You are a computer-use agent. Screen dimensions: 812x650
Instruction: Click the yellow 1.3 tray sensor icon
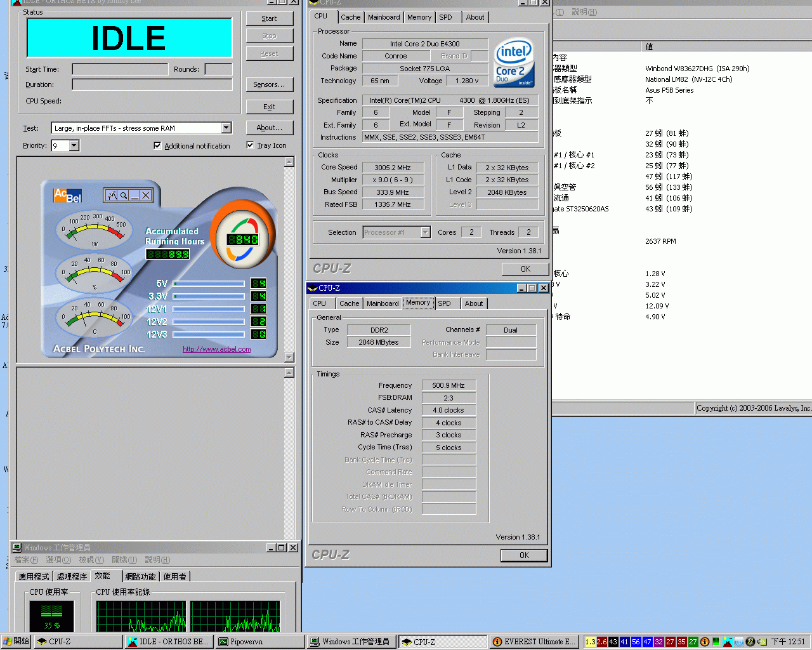[591, 642]
